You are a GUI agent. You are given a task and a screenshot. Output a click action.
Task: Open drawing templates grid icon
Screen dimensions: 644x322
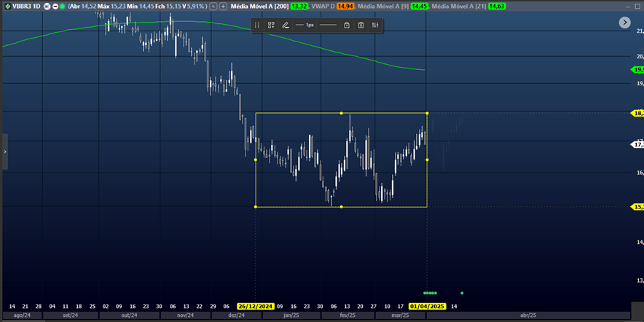[x=271, y=25]
